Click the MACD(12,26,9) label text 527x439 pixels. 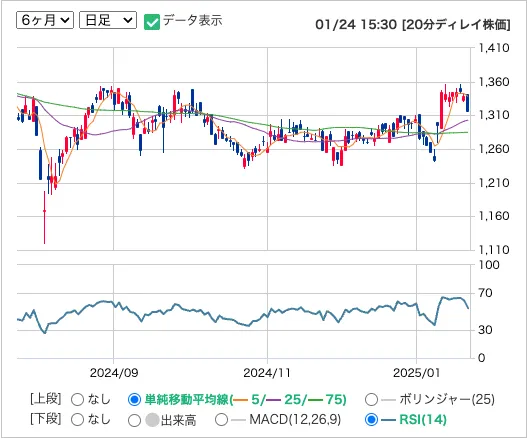[x=295, y=419]
